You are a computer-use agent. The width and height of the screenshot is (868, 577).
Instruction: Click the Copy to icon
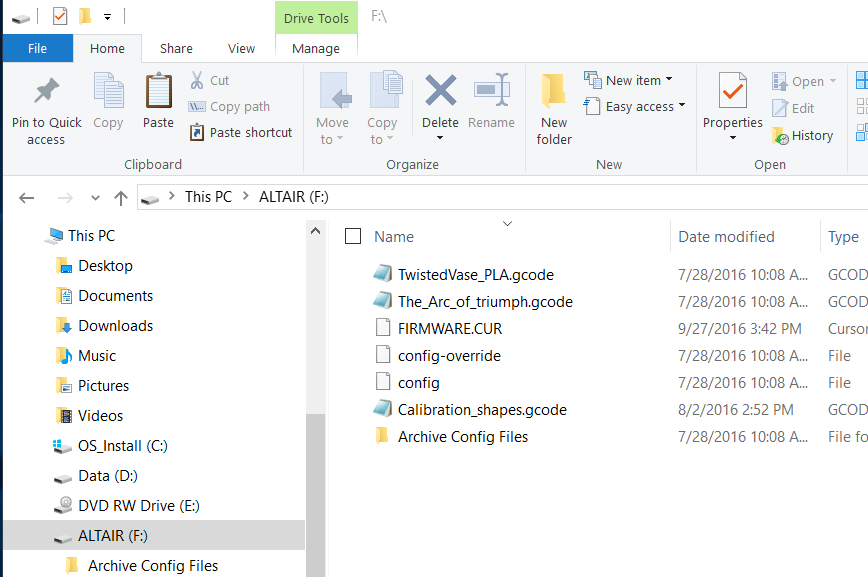point(386,90)
